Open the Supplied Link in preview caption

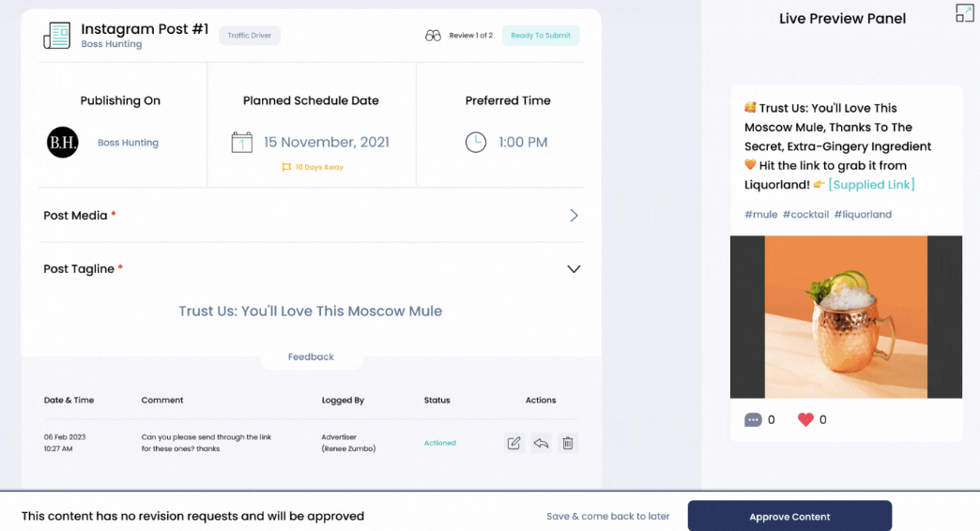coord(871,185)
